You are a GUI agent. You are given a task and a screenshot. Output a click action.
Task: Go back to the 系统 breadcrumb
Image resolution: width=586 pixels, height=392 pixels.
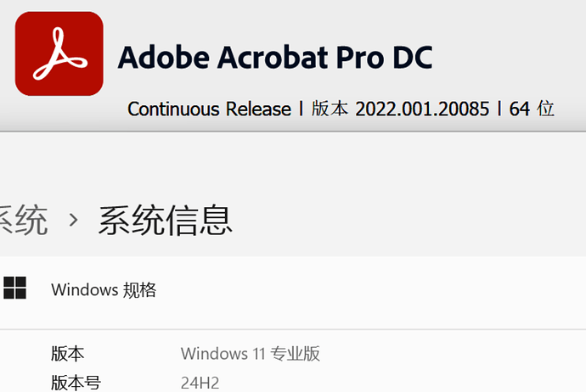click(x=23, y=220)
